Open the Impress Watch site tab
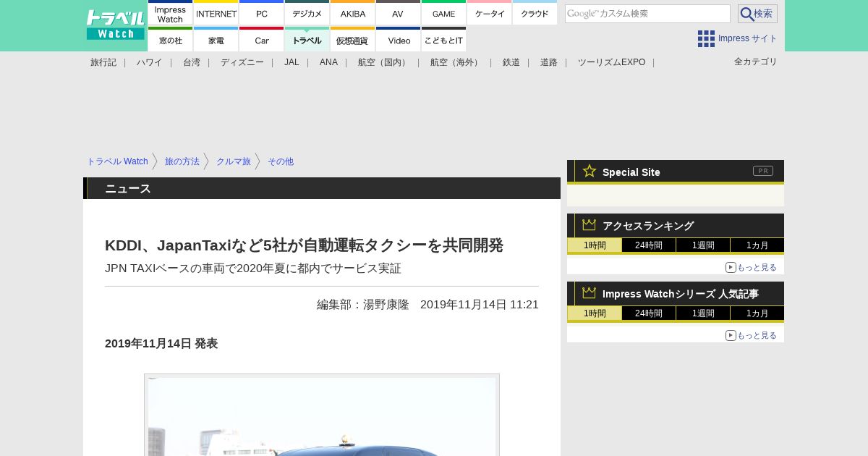 coord(171,13)
